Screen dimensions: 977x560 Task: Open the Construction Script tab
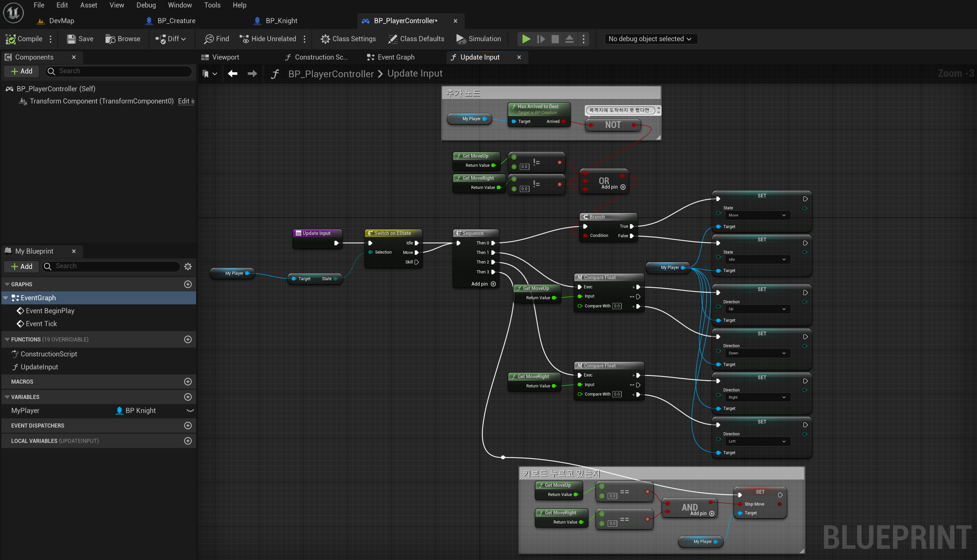tap(317, 57)
